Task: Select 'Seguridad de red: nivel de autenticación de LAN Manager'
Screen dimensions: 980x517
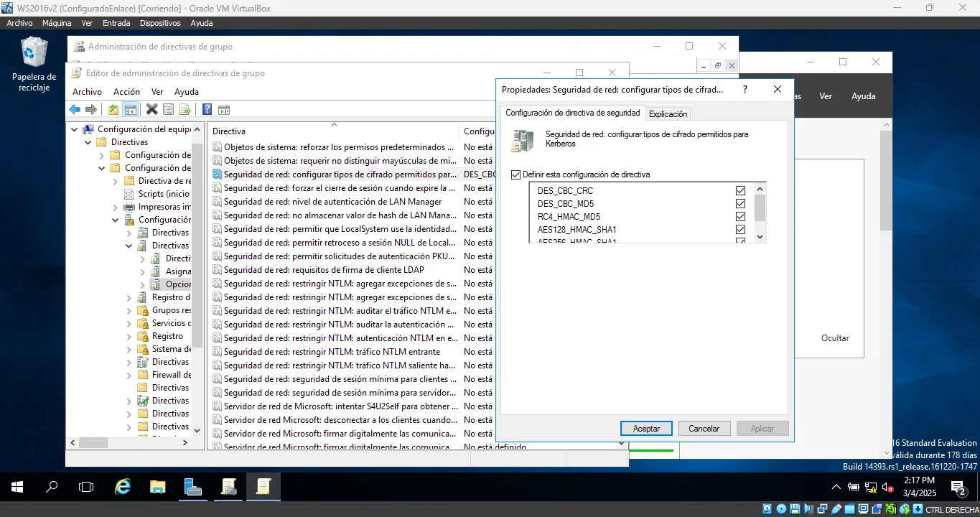Action: tap(332, 202)
